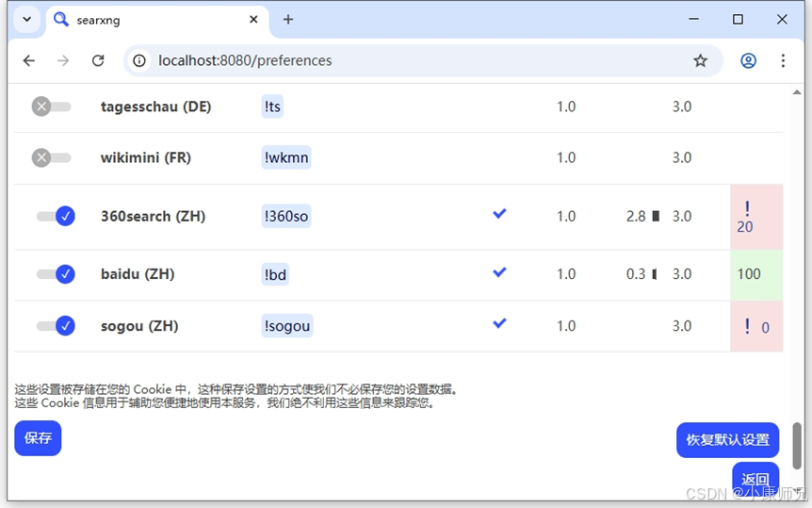Click the sogou reliability warning showing 0
This screenshot has width=812, height=508.
pyautogui.click(x=756, y=326)
